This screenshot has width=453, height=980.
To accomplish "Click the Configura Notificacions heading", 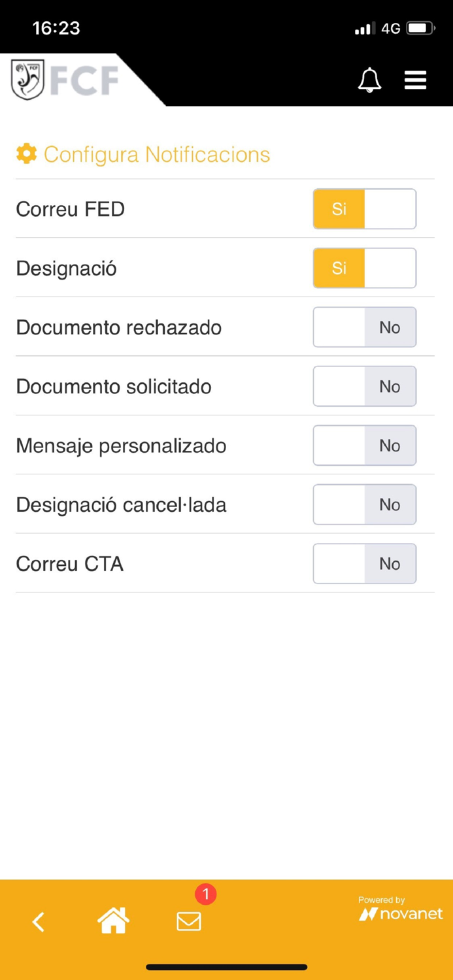I will (157, 154).
